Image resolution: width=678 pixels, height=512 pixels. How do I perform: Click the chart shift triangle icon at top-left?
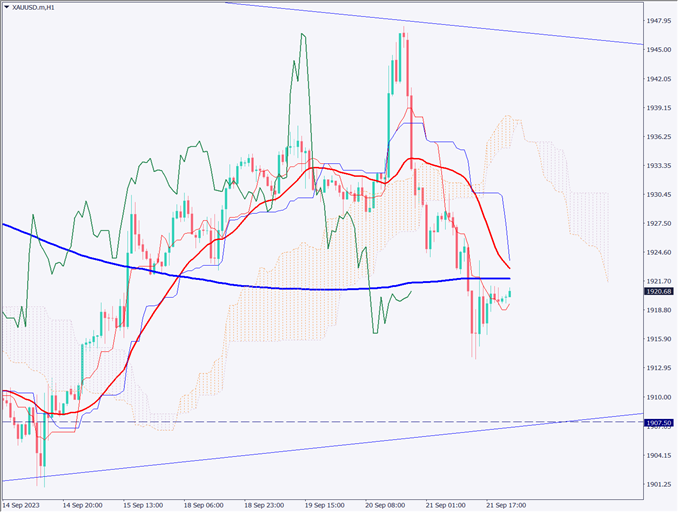[x=7, y=8]
